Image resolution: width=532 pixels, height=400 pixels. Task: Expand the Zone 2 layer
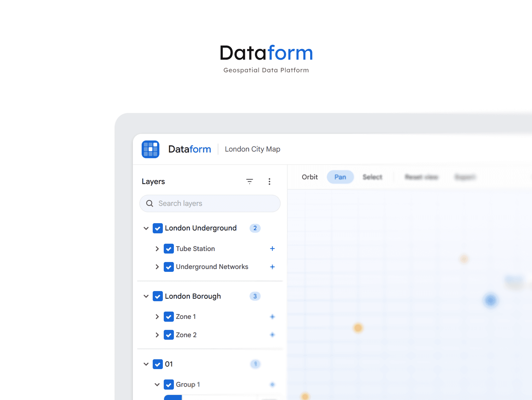157,335
